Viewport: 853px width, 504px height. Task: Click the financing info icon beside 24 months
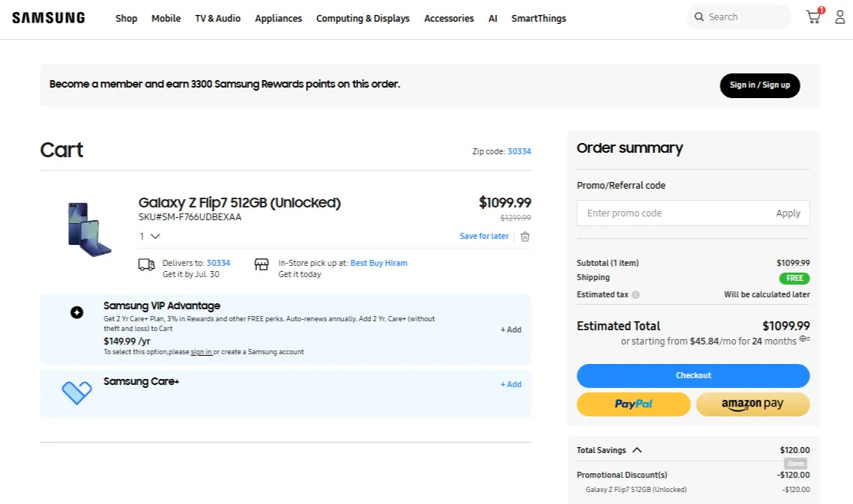click(804, 339)
